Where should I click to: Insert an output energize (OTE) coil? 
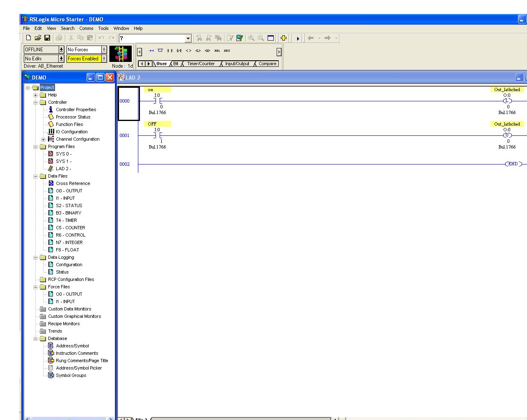pos(188,51)
